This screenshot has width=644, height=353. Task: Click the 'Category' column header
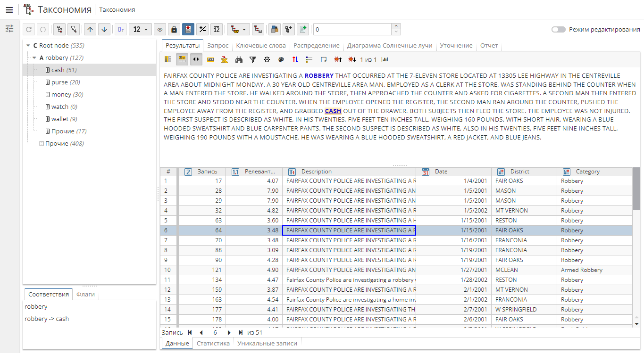594,172
